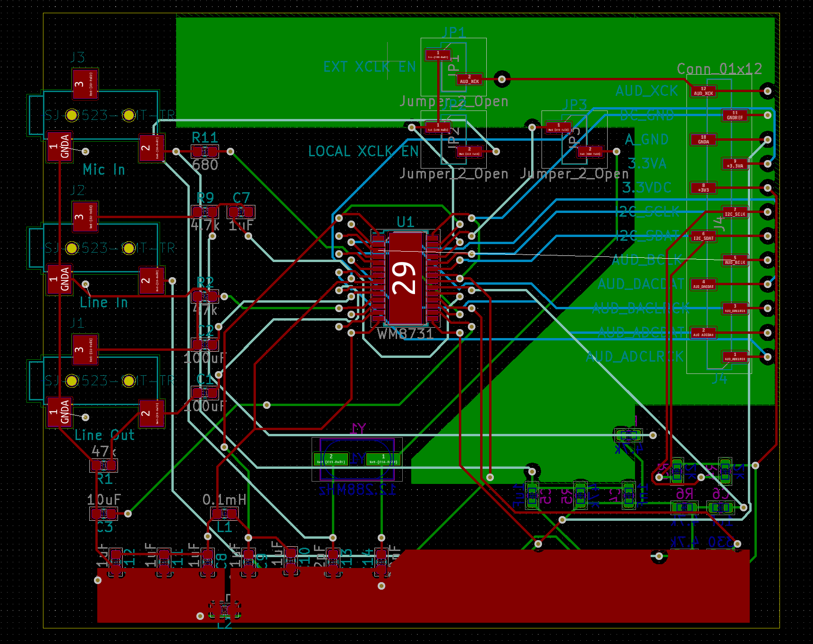Image resolution: width=813 pixels, height=644 pixels.
Task: Click GNDA pad 1 of jack J2
Action: [x=60, y=280]
